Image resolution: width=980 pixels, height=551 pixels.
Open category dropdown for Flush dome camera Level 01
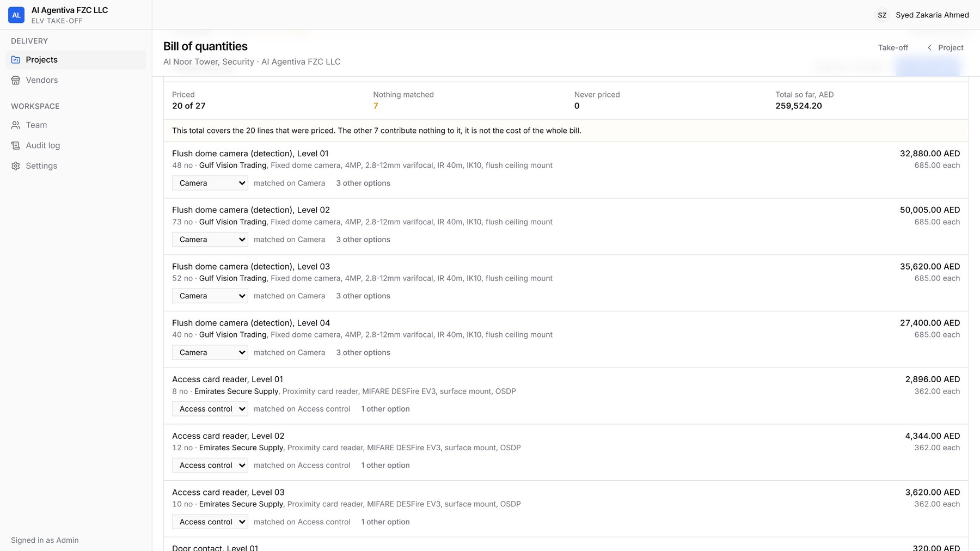coord(210,183)
